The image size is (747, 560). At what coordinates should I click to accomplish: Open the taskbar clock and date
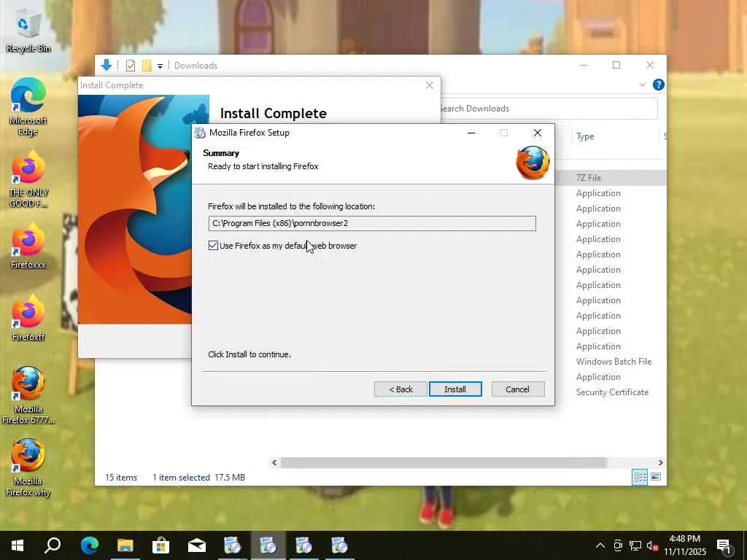pos(684,545)
